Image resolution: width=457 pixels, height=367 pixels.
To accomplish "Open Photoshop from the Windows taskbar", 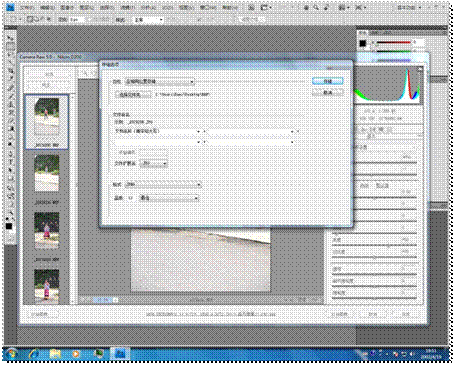I will click(119, 353).
